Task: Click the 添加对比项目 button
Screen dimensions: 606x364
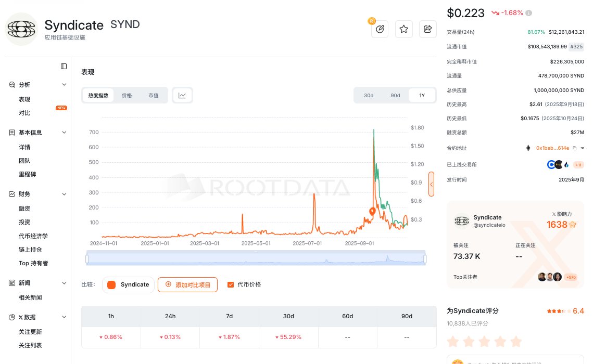Action: point(187,284)
